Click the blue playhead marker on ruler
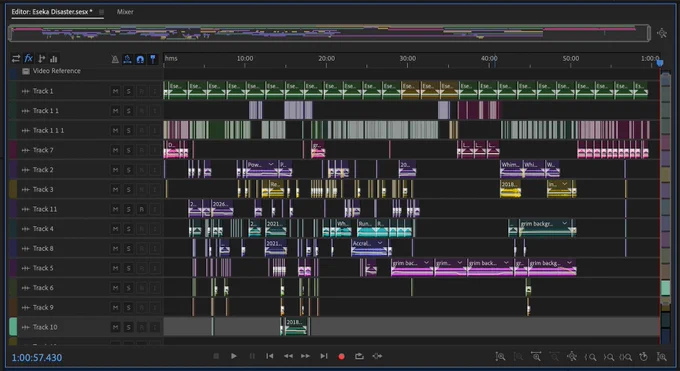Screen dimensions: 680x371 click(660, 63)
